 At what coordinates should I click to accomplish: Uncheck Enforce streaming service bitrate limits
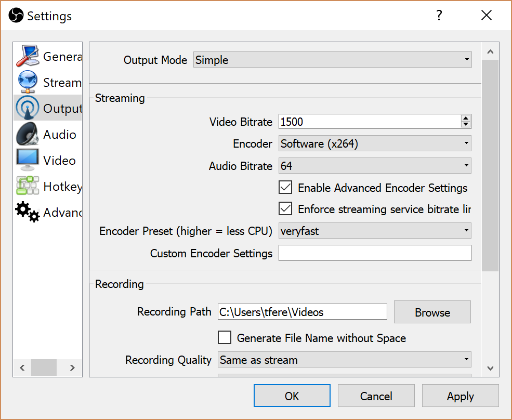tap(285, 209)
